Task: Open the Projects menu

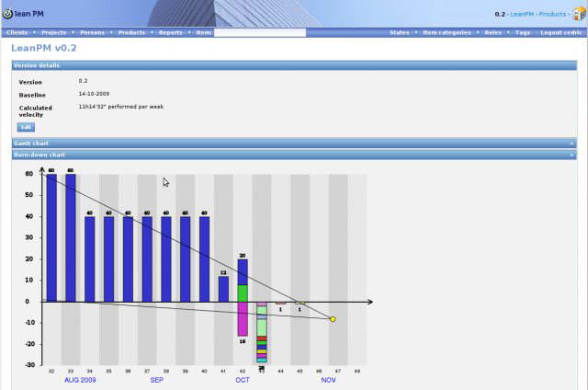Action: pyautogui.click(x=53, y=33)
